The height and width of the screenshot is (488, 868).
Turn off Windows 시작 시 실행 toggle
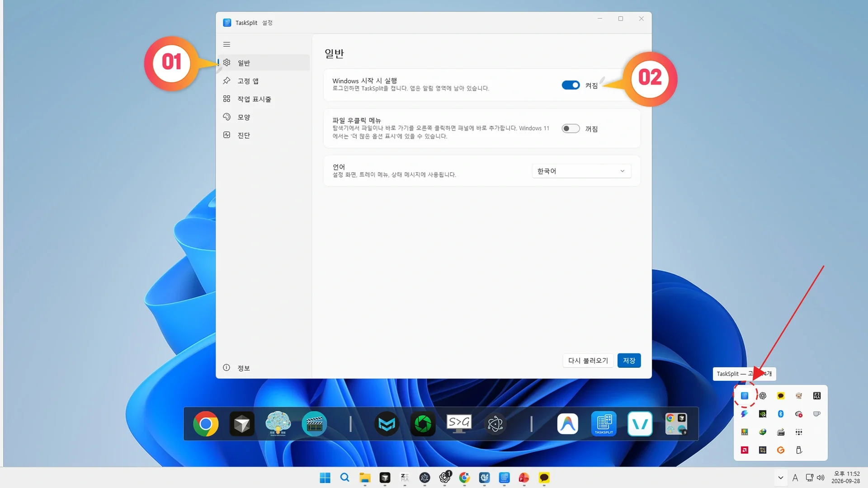(x=571, y=85)
